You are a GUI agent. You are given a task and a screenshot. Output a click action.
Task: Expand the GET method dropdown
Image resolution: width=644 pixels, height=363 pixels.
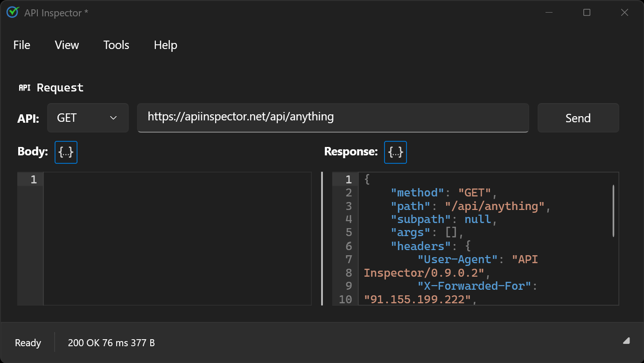88,118
